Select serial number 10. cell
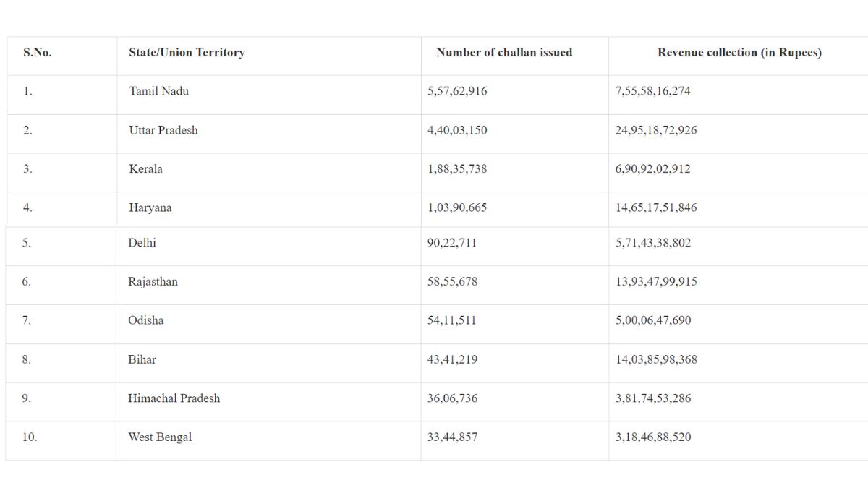 pyautogui.click(x=30, y=437)
